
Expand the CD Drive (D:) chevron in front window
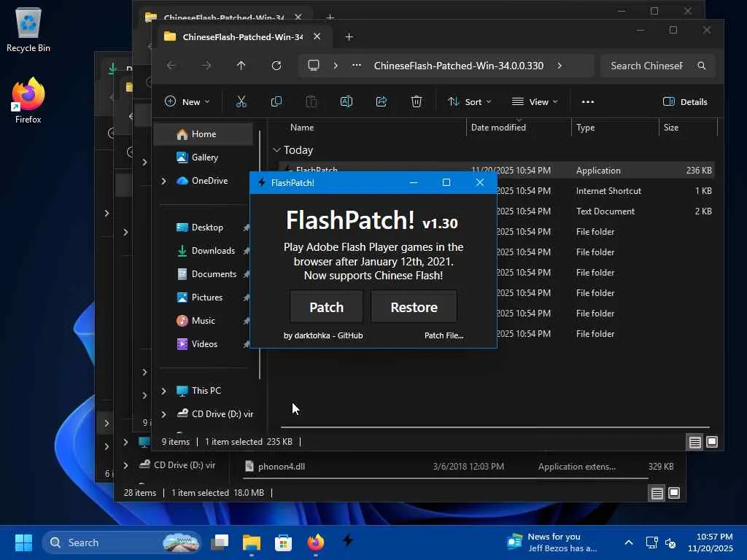[x=164, y=414]
